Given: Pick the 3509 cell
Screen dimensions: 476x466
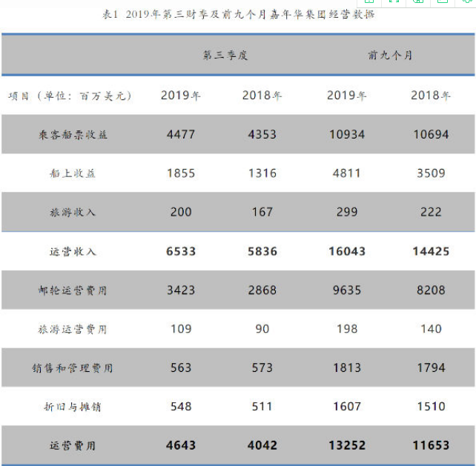Looking at the screenshot, I should tap(431, 173).
